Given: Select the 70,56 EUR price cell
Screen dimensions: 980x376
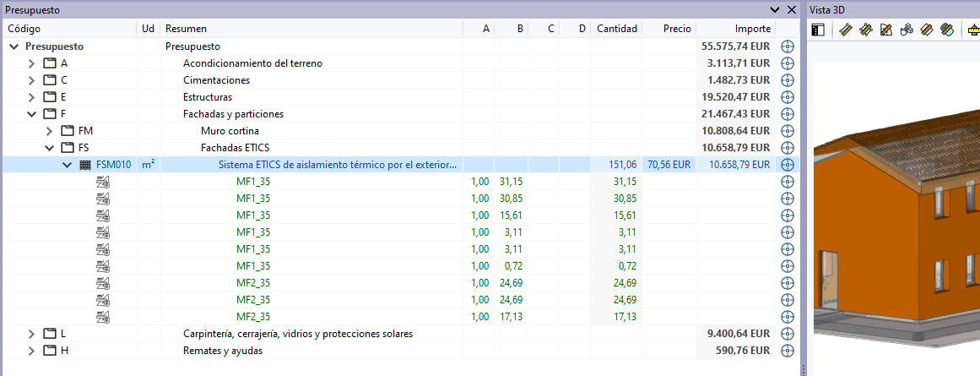Looking at the screenshot, I should 669,165.
